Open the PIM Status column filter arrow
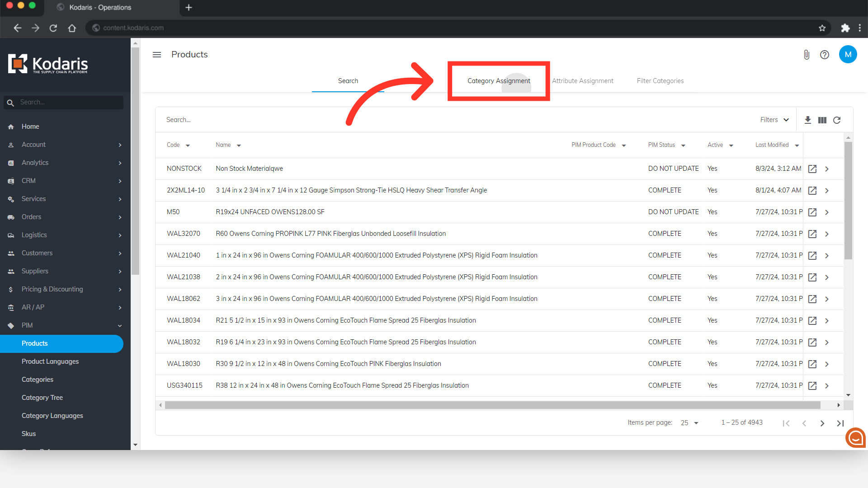 (x=683, y=145)
